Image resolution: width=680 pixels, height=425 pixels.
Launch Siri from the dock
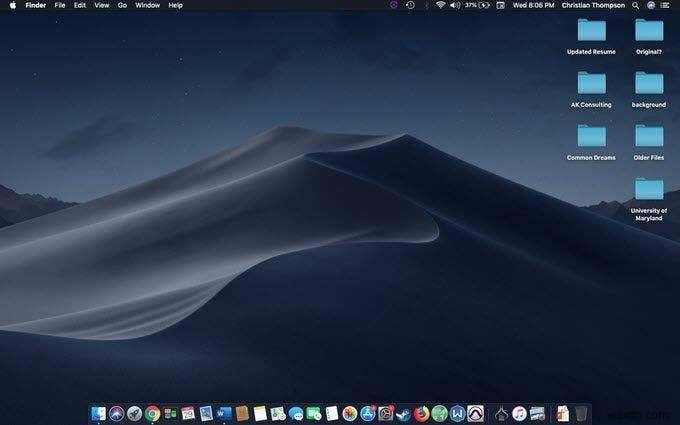(116, 414)
